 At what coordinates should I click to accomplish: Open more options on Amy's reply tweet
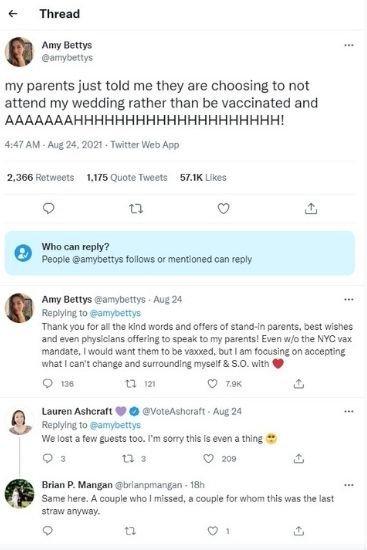click(349, 300)
